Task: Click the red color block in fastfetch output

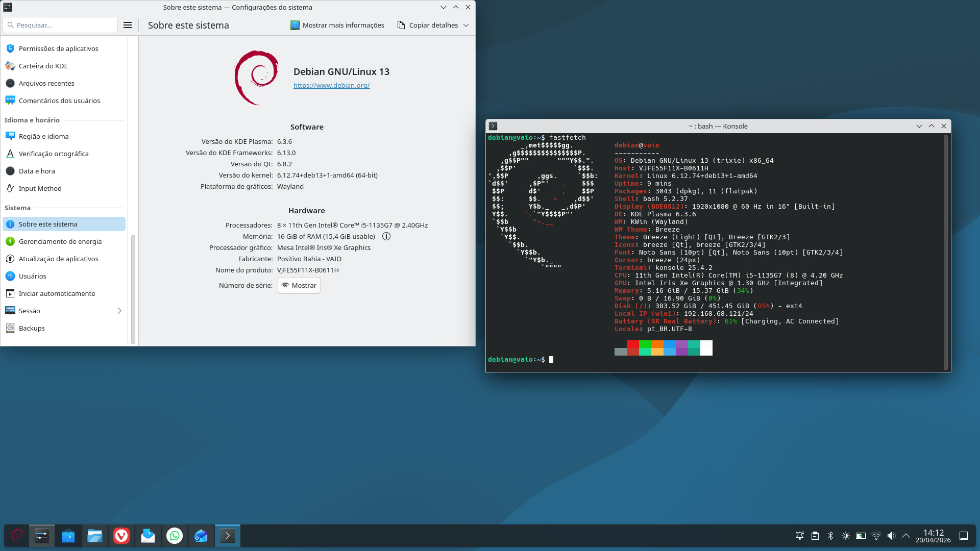Action: point(632,344)
